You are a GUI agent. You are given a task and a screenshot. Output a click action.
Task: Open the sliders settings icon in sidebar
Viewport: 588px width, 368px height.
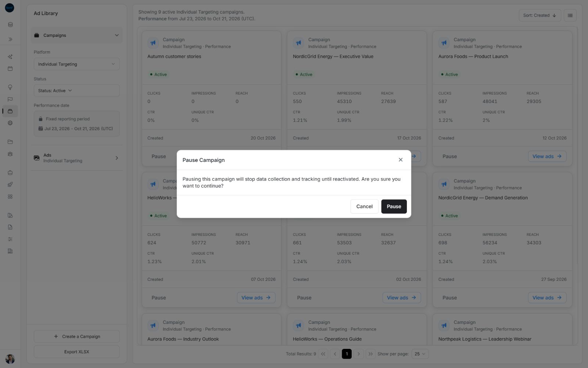tap(10, 239)
